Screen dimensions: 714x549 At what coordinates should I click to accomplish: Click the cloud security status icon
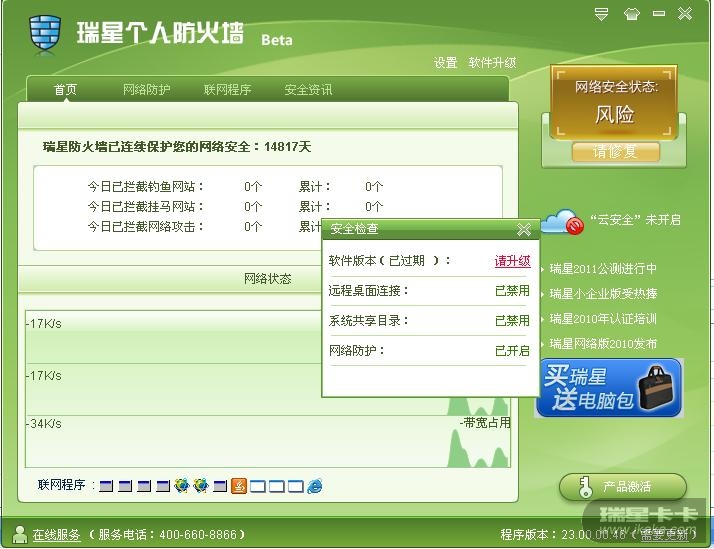(x=563, y=222)
